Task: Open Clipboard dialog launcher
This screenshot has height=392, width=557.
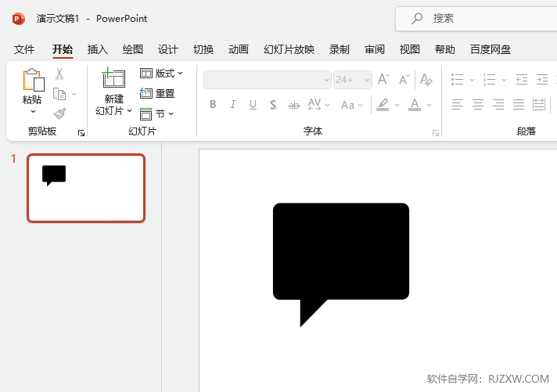Action: pyautogui.click(x=81, y=133)
